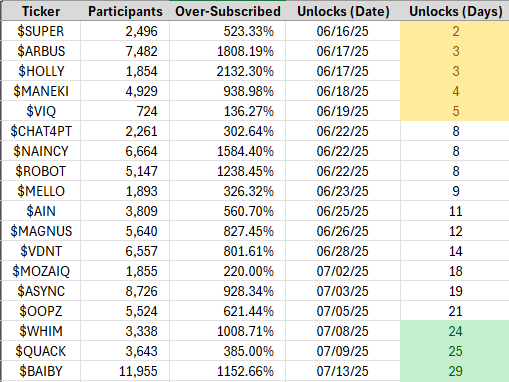Click the $MAGNUS unlock days cell 12
The width and height of the screenshot is (509, 382).
pos(455,231)
